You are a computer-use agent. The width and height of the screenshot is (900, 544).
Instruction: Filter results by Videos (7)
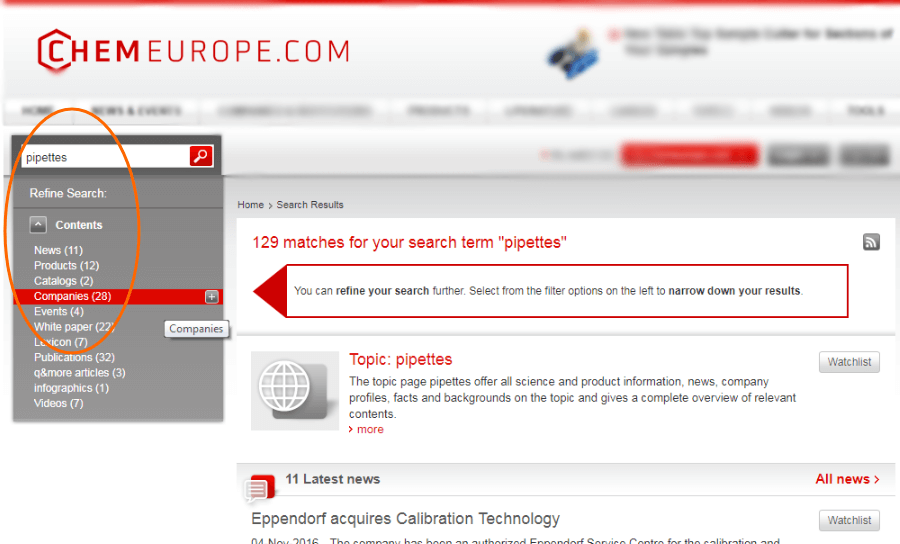coord(59,403)
